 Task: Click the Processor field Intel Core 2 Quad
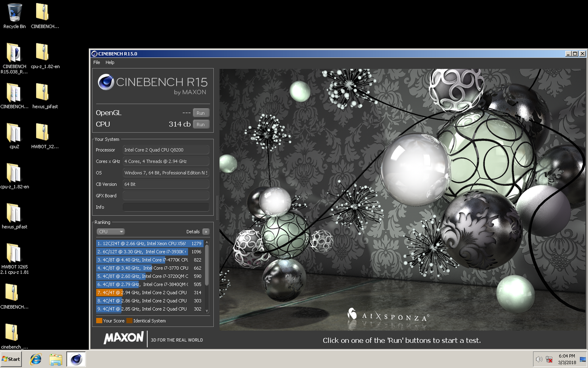(x=166, y=150)
